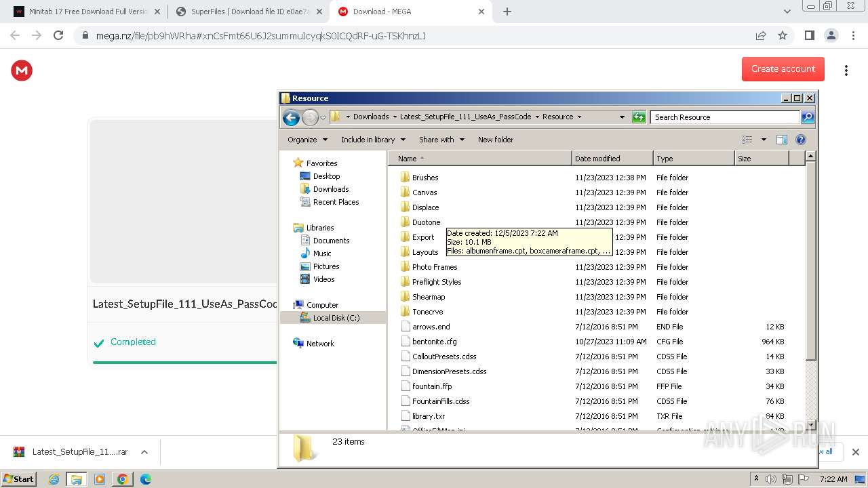Bookmark this page with the star icon

click(x=783, y=35)
